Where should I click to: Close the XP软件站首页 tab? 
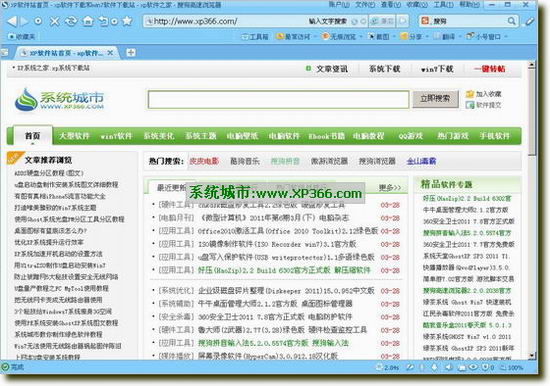110,53
